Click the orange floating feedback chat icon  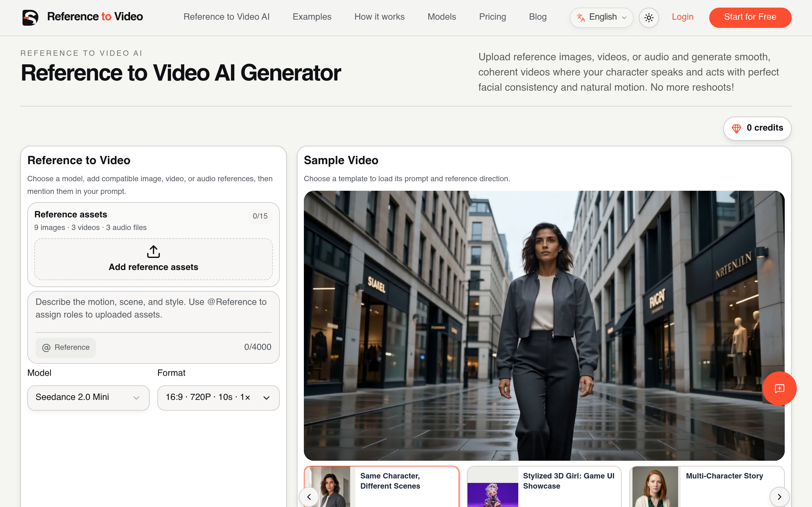pyautogui.click(x=779, y=388)
